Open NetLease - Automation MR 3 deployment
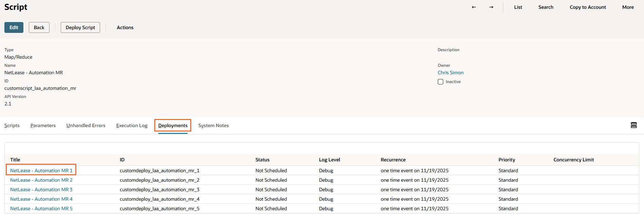 coord(41,190)
